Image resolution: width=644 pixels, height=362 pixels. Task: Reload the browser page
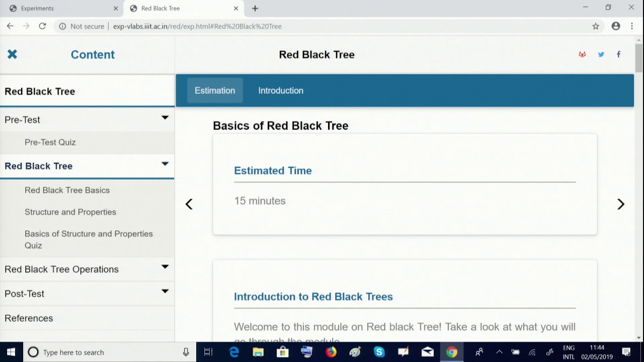pyautogui.click(x=42, y=26)
